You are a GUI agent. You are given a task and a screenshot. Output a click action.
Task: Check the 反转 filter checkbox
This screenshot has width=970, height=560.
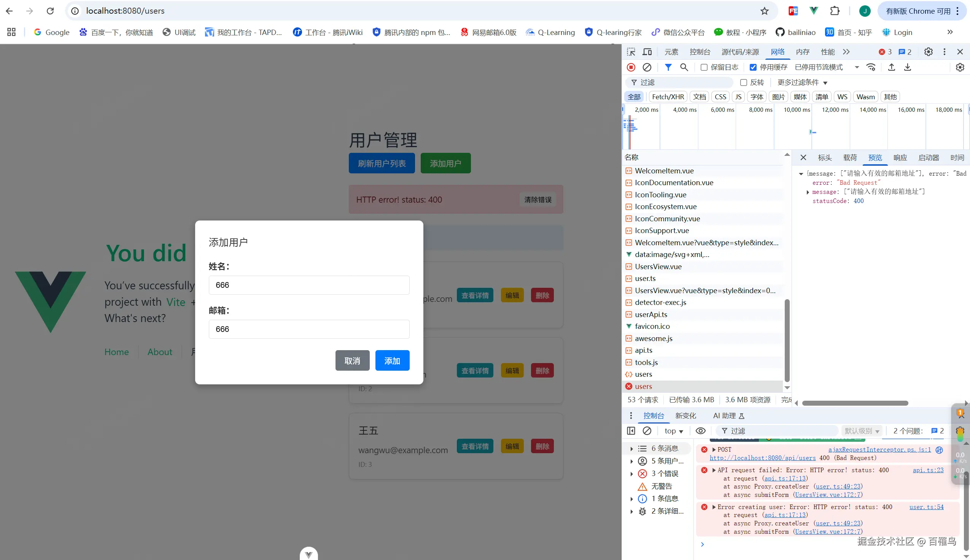click(744, 82)
